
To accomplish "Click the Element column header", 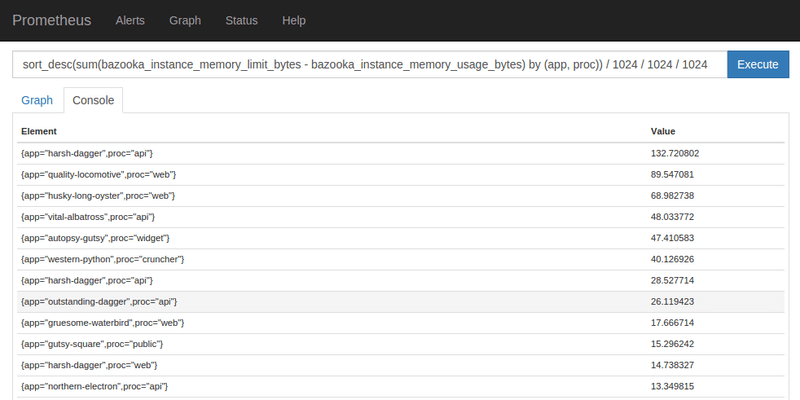I will point(39,131).
